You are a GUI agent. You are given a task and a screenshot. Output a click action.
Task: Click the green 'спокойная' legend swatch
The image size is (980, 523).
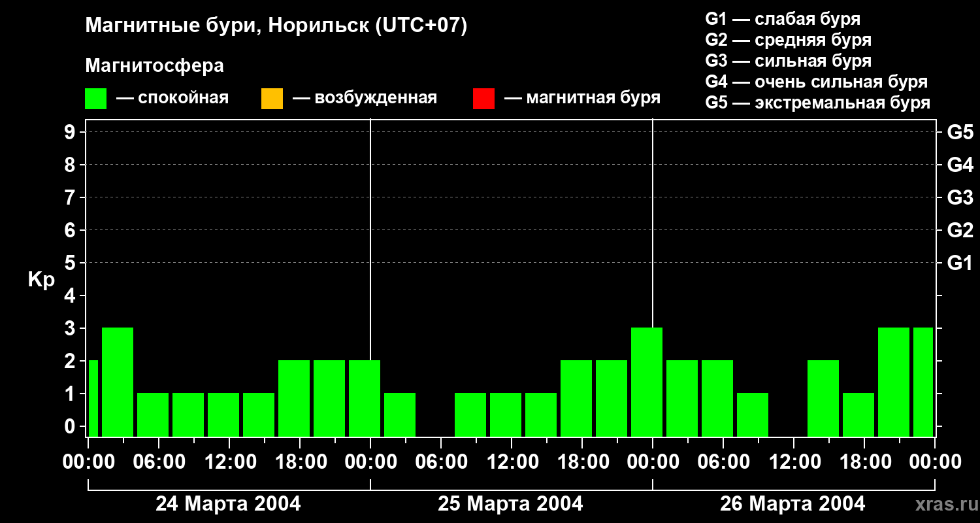pyautogui.click(x=95, y=99)
